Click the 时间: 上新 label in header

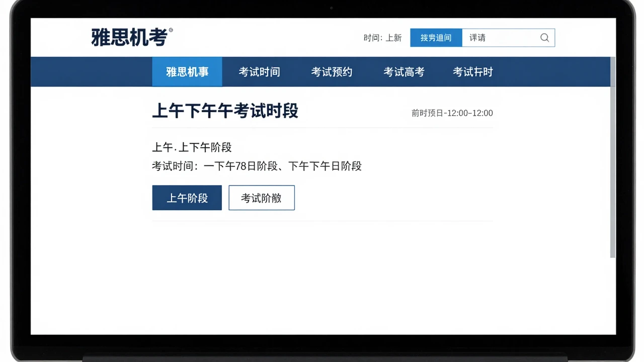coord(383,38)
